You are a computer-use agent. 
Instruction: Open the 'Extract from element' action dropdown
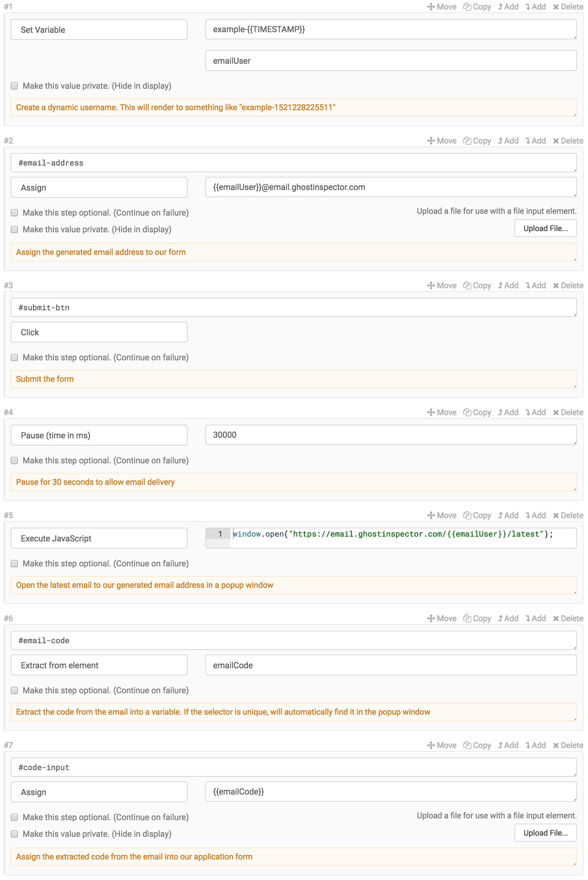[99, 665]
